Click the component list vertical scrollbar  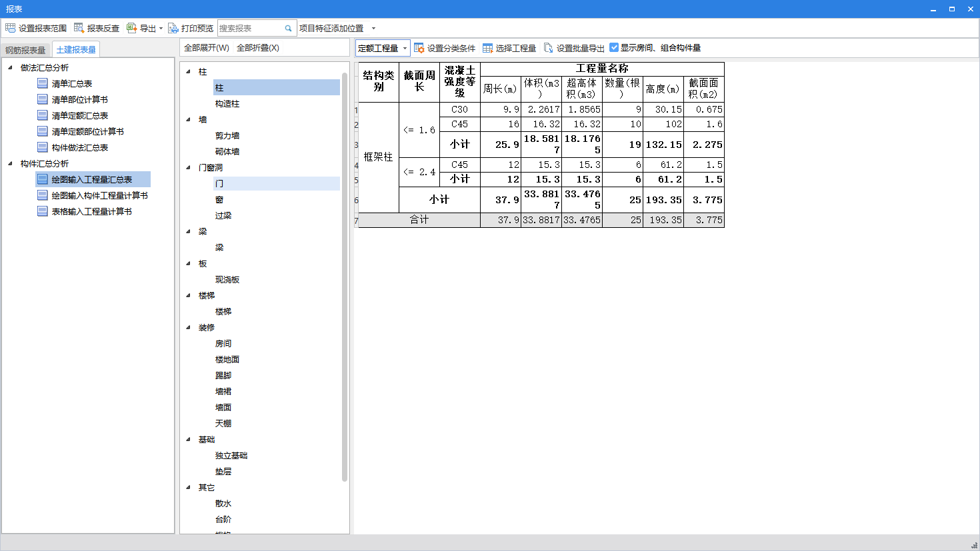(345, 276)
